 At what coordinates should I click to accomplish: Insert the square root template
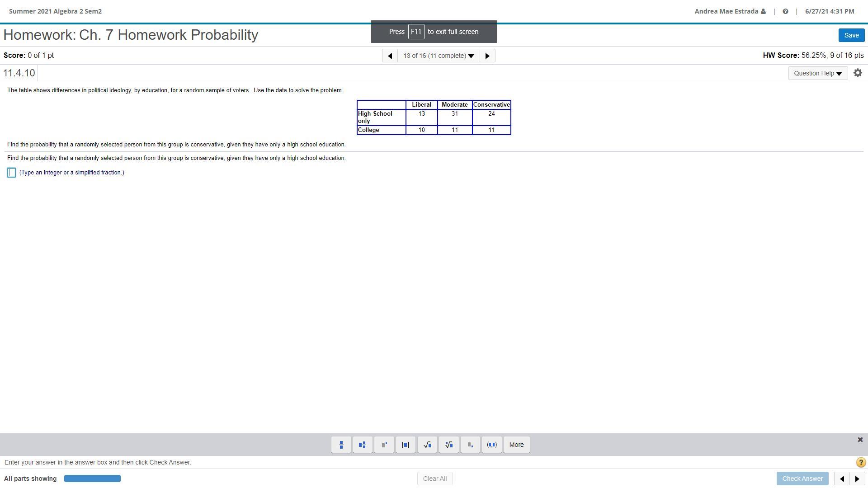click(x=427, y=445)
